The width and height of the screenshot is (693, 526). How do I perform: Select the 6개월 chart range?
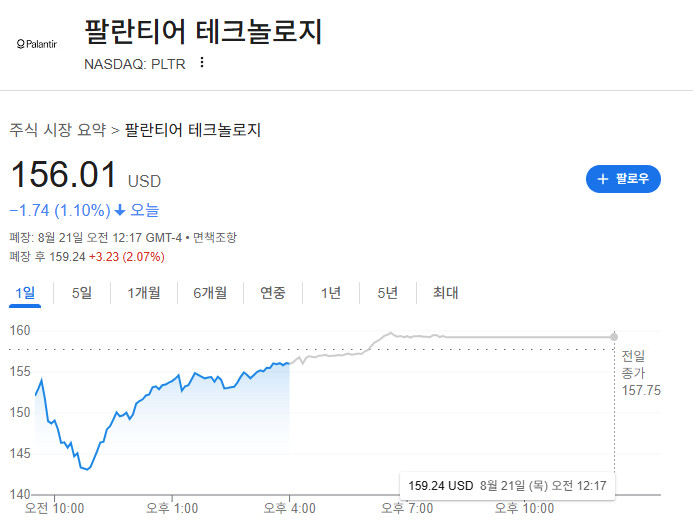click(210, 293)
